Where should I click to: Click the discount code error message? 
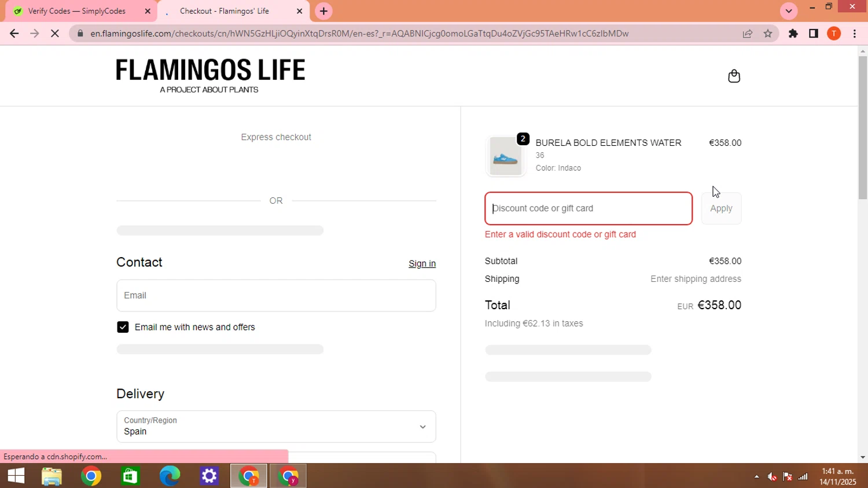pyautogui.click(x=560, y=234)
